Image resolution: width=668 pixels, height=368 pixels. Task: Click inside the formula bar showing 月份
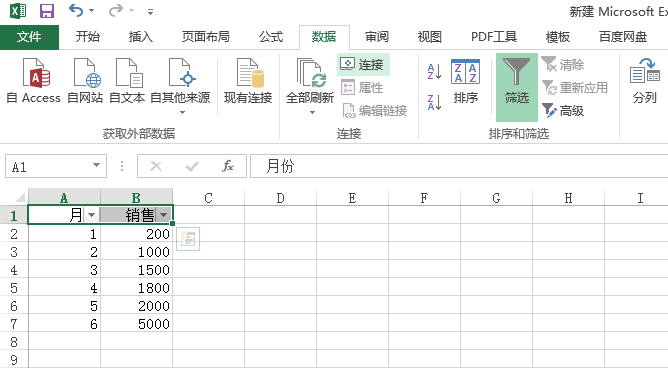point(458,166)
